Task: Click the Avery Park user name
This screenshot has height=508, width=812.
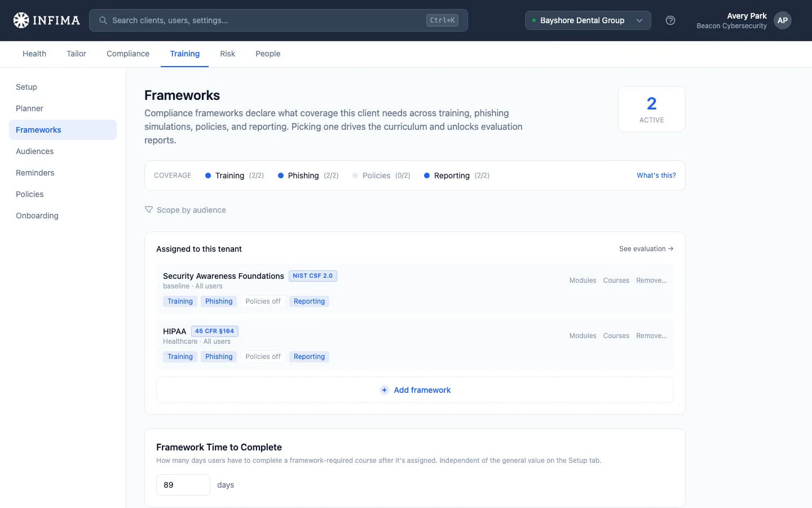Action: click(747, 16)
